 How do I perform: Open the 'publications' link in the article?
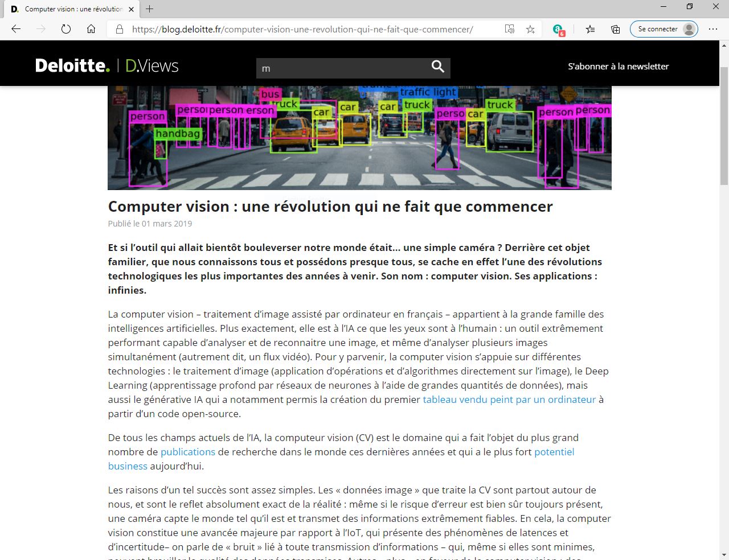(187, 452)
